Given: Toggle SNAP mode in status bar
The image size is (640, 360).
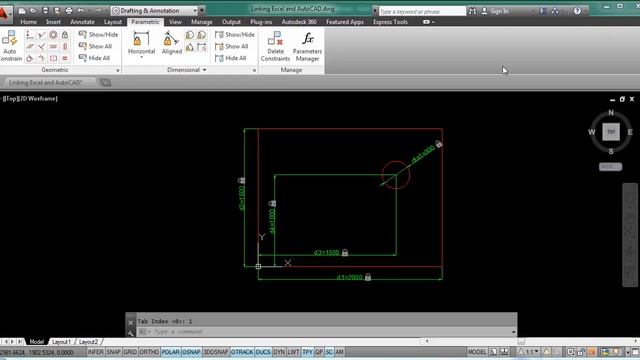Looking at the screenshot, I should click(x=113, y=352).
